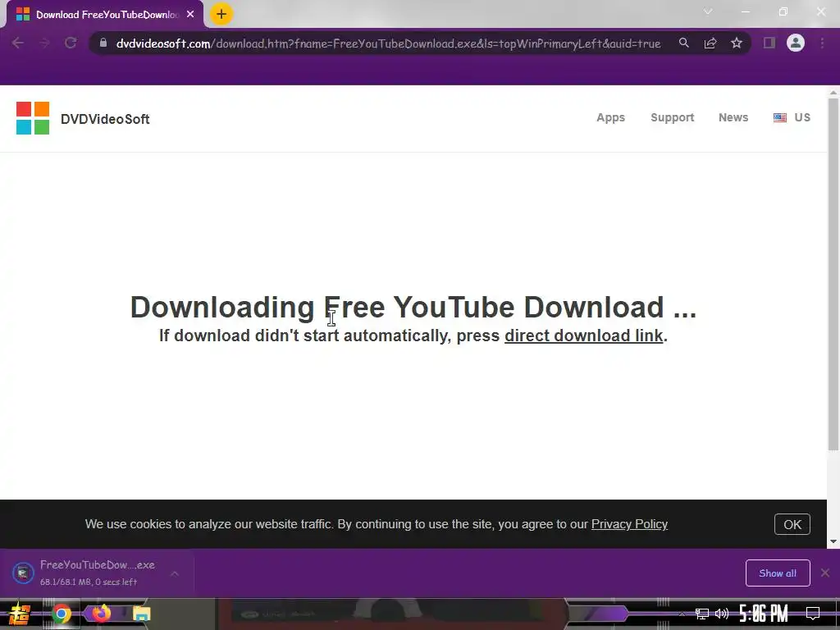Open the News menu item
This screenshot has width=840, height=630.
(x=733, y=117)
